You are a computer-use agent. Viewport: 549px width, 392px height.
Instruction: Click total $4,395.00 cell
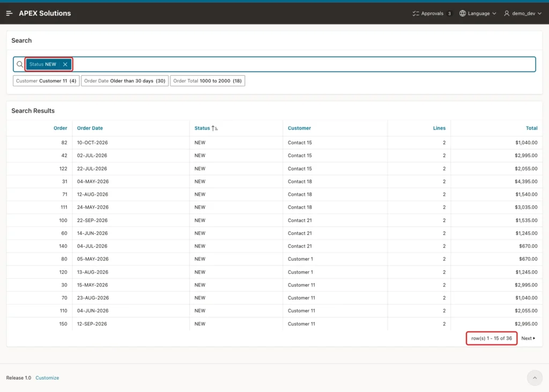pyautogui.click(x=526, y=181)
